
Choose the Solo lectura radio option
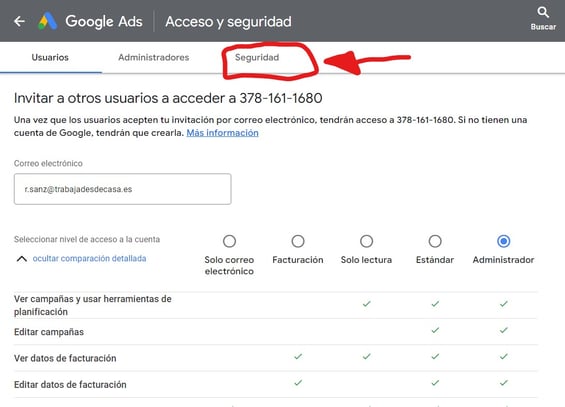pyautogui.click(x=366, y=241)
